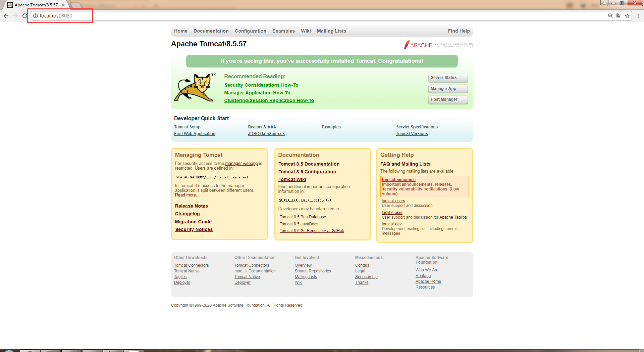The width and height of the screenshot is (644, 352).
Task: Open the Apache Taglibs link
Action: (x=453, y=217)
